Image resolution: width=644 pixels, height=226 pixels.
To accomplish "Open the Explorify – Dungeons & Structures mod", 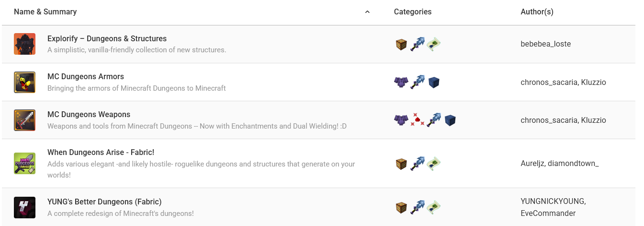I will pyautogui.click(x=107, y=38).
